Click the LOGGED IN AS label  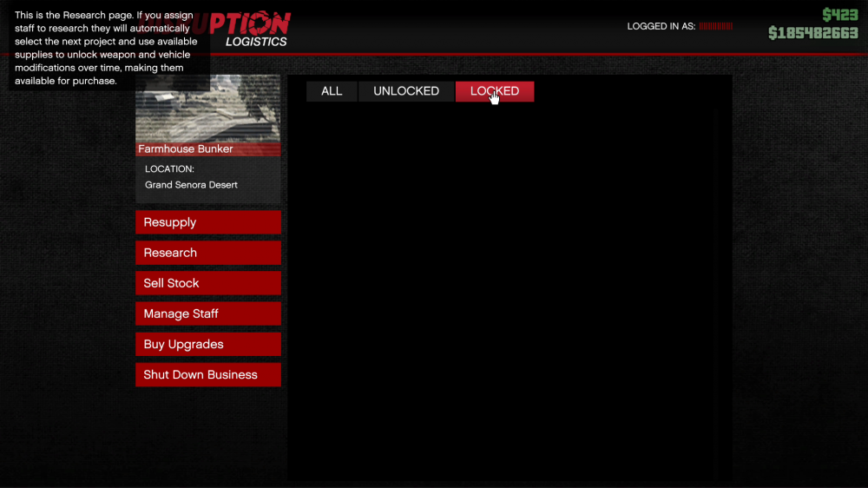click(661, 27)
